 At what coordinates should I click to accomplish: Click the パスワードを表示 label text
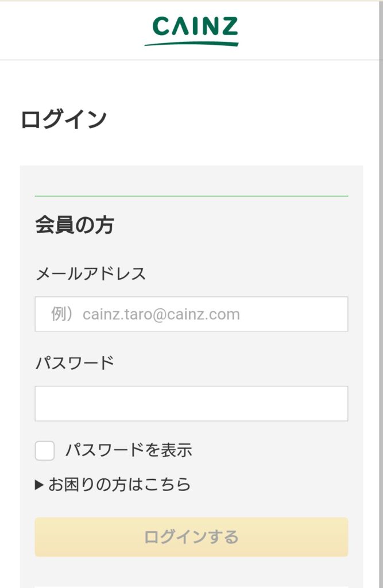[129, 451]
